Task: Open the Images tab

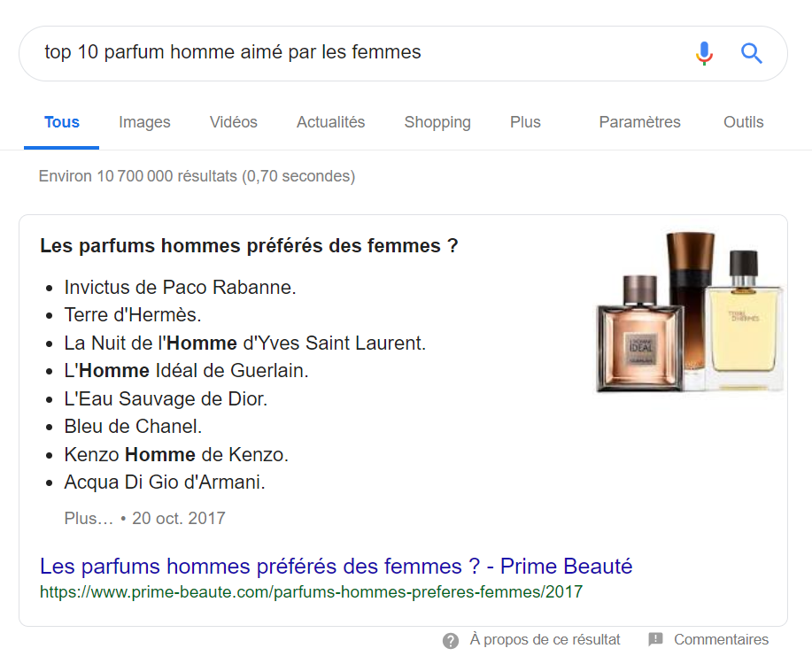Action: (144, 122)
